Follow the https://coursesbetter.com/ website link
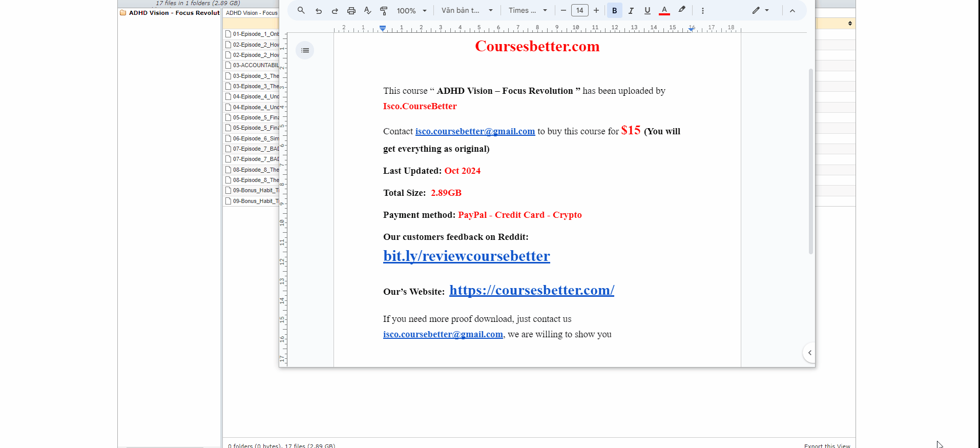 tap(531, 290)
